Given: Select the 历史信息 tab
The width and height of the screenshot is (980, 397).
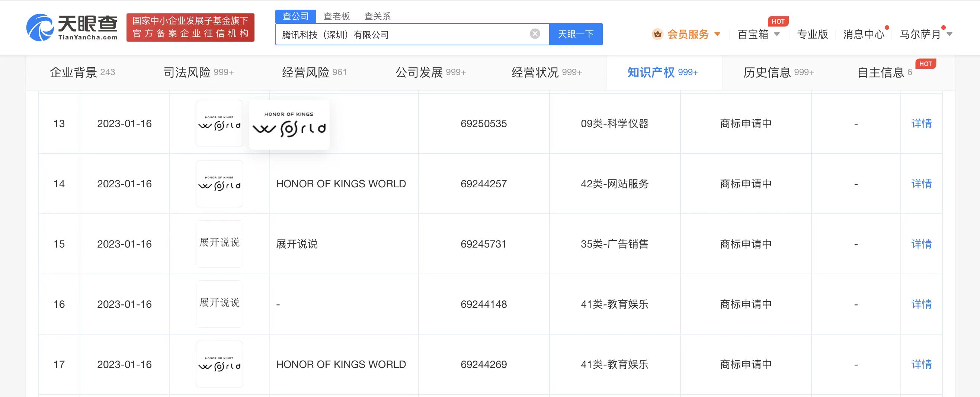Looking at the screenshot, I should coord(778,72).
